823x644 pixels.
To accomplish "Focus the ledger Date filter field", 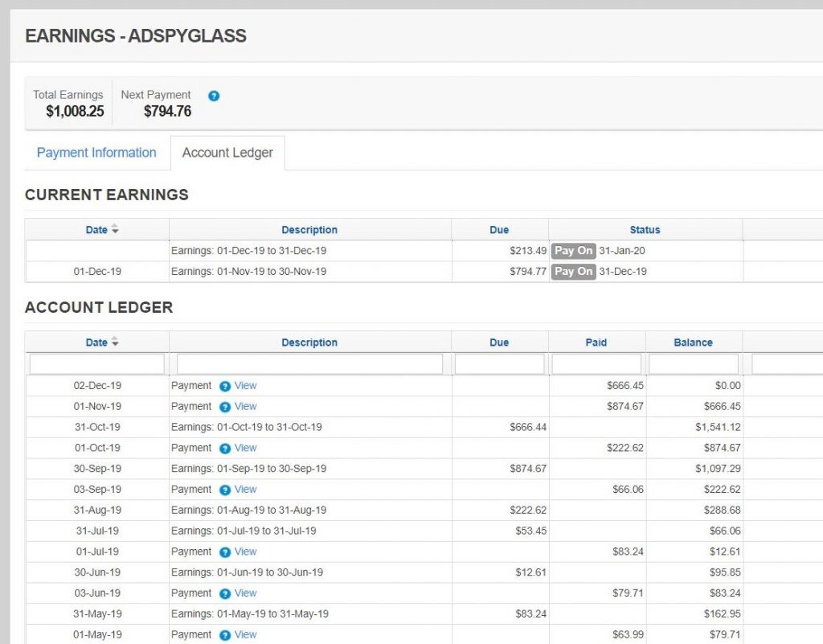I will pyautogui.click(x=97, y=364).
